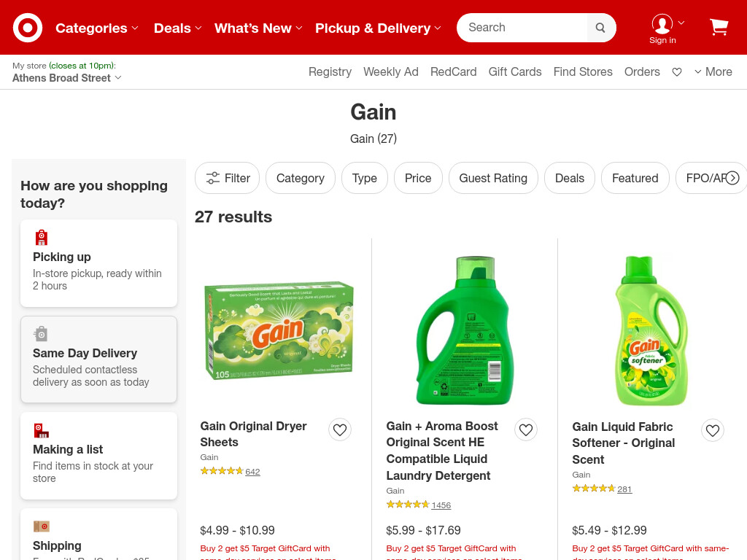Open favorites heart in top navigation
Viewport: 747px width, 560px height.
coord(676,72)
